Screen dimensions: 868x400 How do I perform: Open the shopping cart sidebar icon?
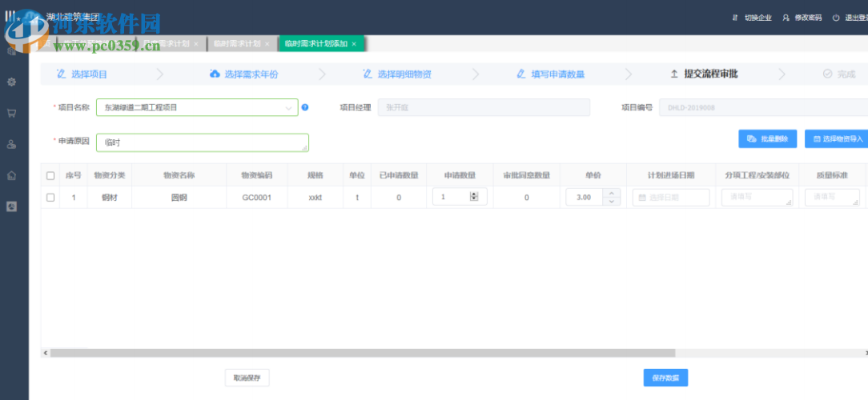coord(11,114)
